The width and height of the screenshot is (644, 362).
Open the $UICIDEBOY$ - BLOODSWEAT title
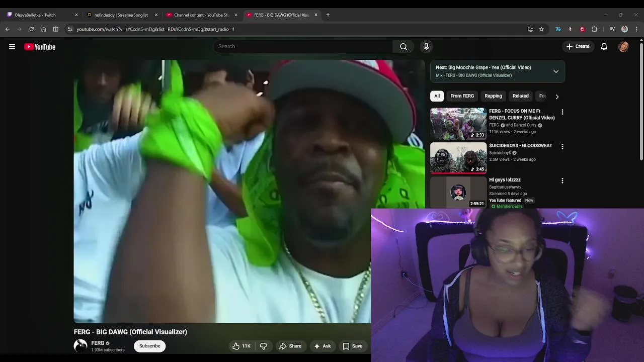pyautogui.click(x=521, y=146)
